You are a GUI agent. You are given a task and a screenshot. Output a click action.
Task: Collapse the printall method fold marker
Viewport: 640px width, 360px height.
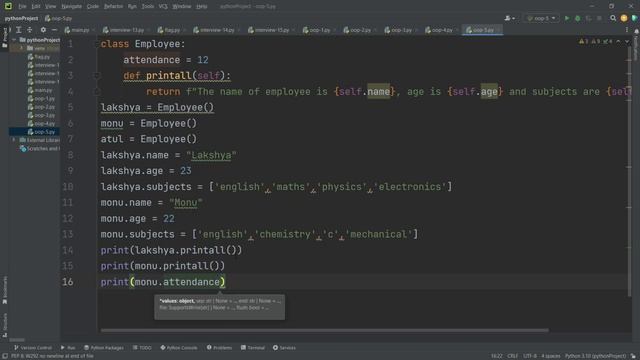click(96, 76)
